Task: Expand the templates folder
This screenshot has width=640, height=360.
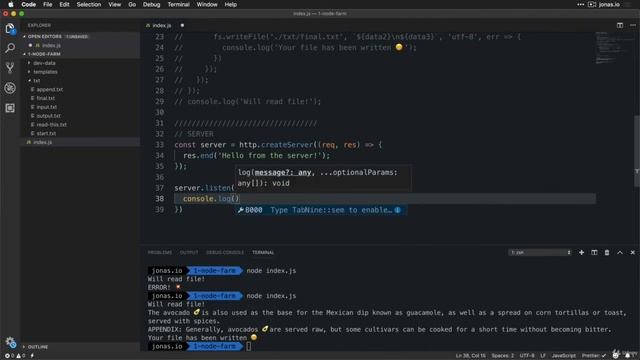Action: coord(45,72)
